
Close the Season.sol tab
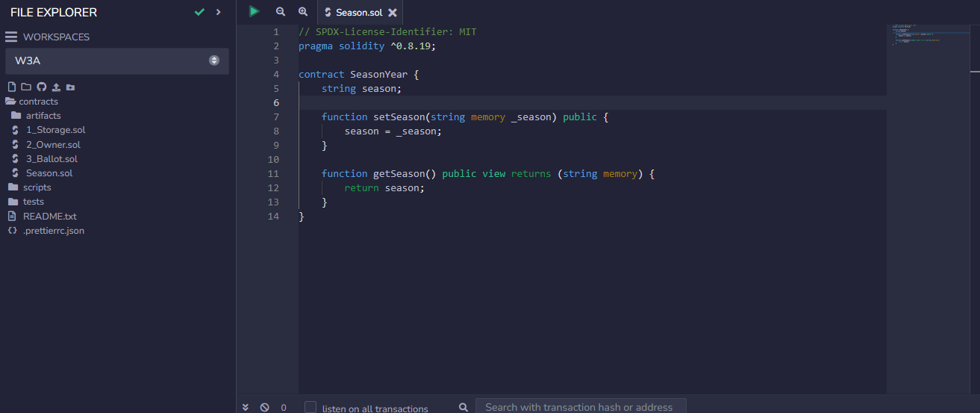[393, 13]
